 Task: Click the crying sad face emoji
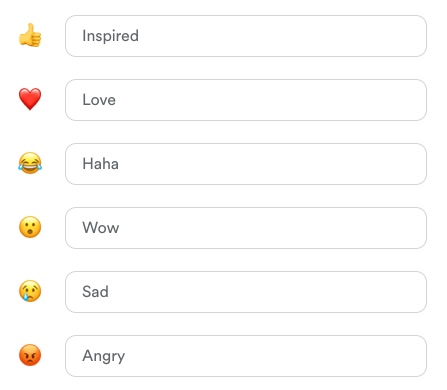click(x=30, y=291)
